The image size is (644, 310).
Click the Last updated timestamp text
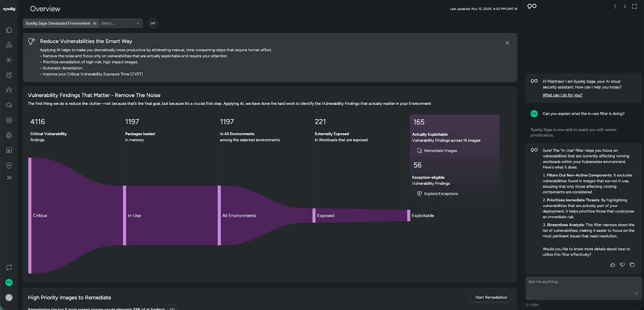(483, 9)
